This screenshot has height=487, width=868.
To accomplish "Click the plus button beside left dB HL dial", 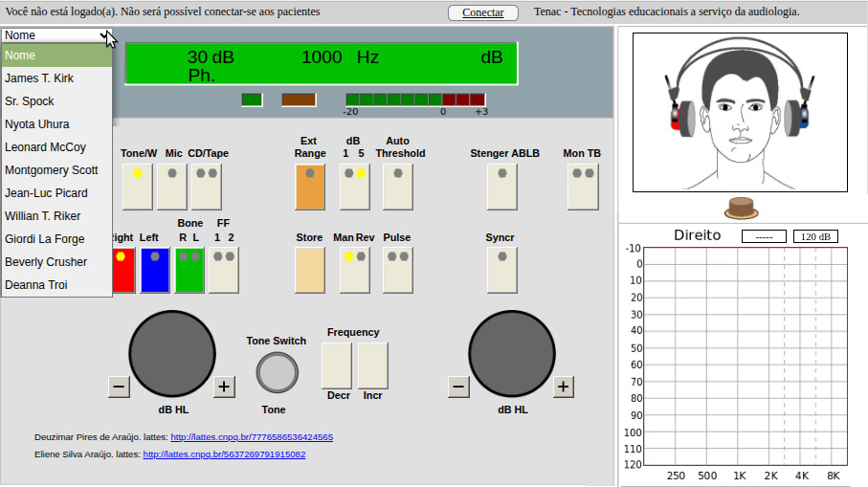I will pos(224,387).
